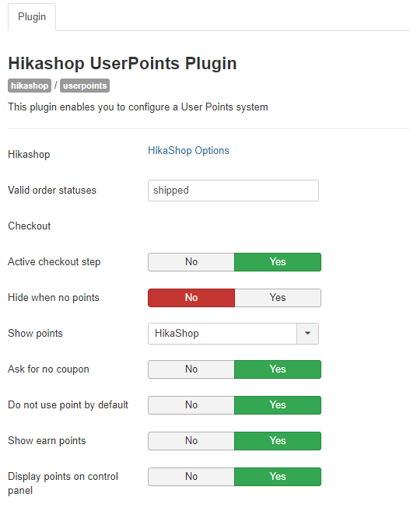Set Active checkout step to Yes
The height and width of the screenshot is (532, 410).
tap(278, 262)
